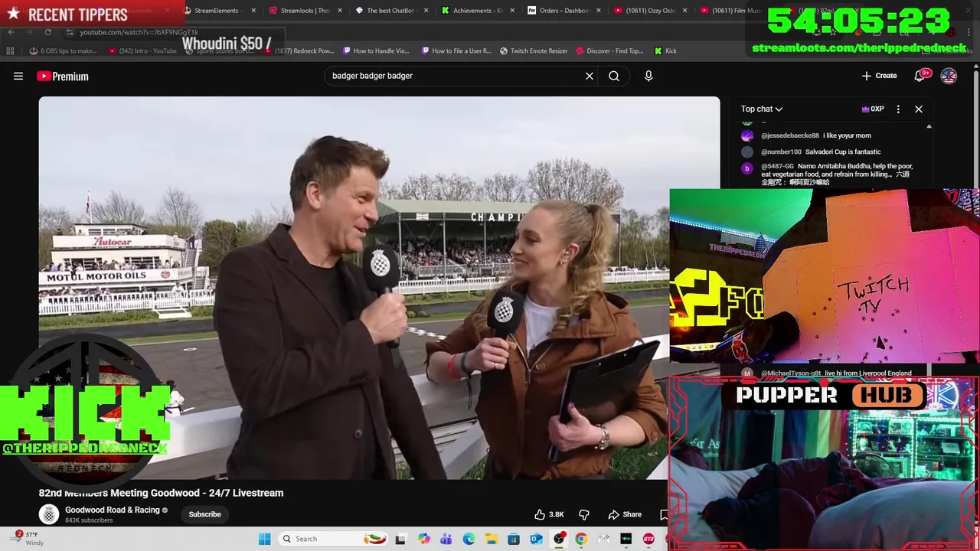Open the 'How to File a User R...' bookmark
This screenshot has height=551, width=980.
456,51
